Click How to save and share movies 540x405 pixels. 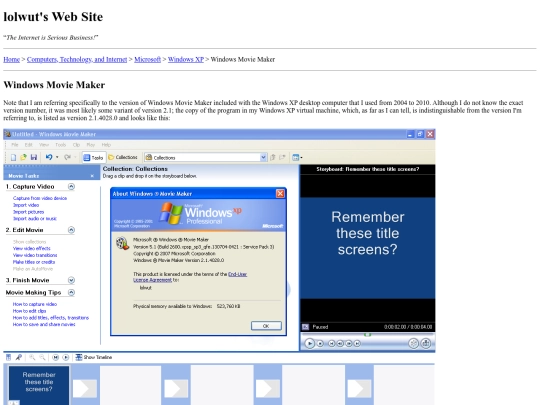click(44, 324)
